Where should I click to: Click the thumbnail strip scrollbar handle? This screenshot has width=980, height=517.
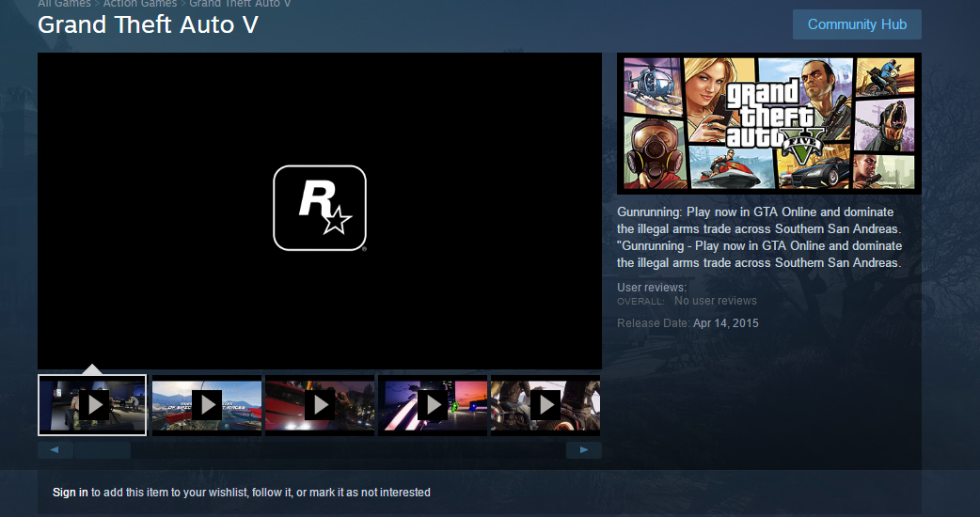[x=102, y=449]
